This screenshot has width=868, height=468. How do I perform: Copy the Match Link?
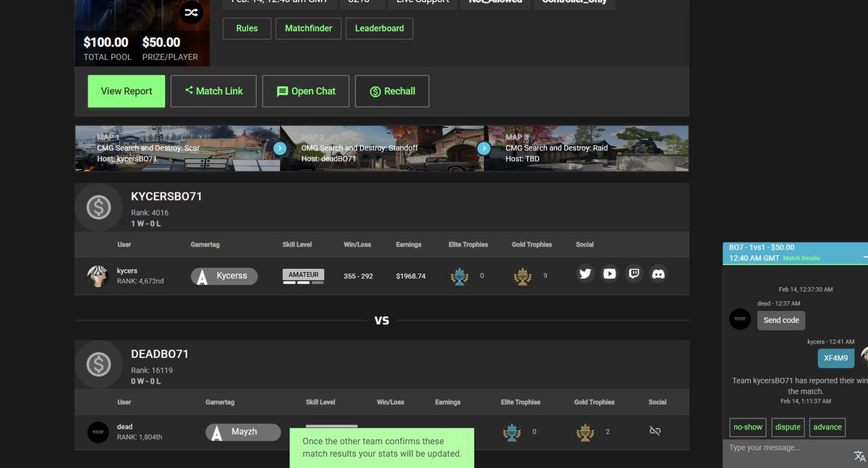tap(213, 91)
